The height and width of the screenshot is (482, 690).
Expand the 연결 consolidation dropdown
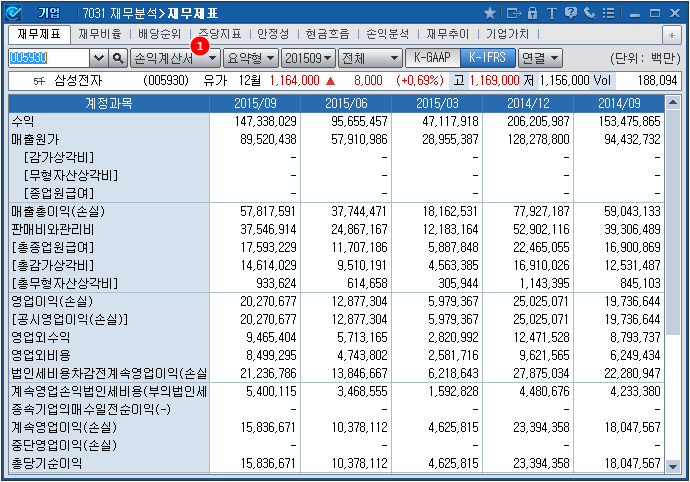pyautogui.click(x=540, y=58)
